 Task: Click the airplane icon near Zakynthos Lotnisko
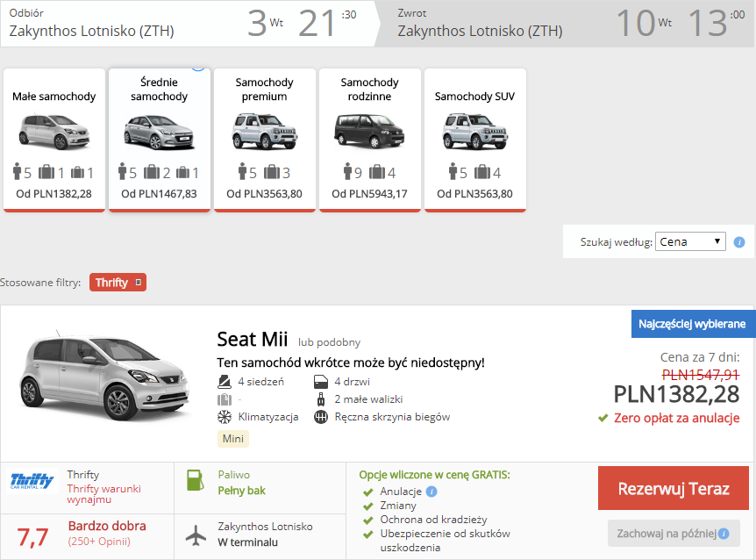click(x=196, y=535)
